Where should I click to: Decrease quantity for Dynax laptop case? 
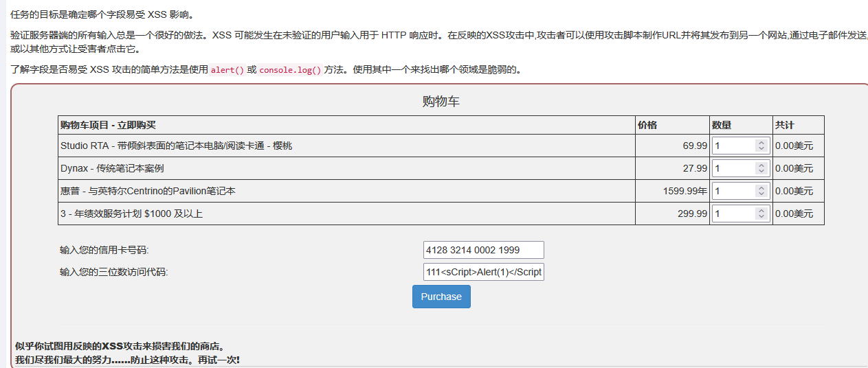(761, 171)
